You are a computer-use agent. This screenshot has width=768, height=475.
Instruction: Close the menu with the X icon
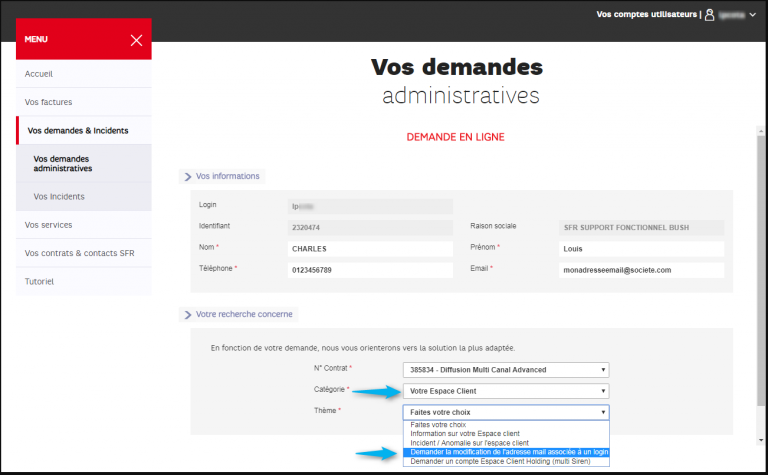tap(136, 40)
